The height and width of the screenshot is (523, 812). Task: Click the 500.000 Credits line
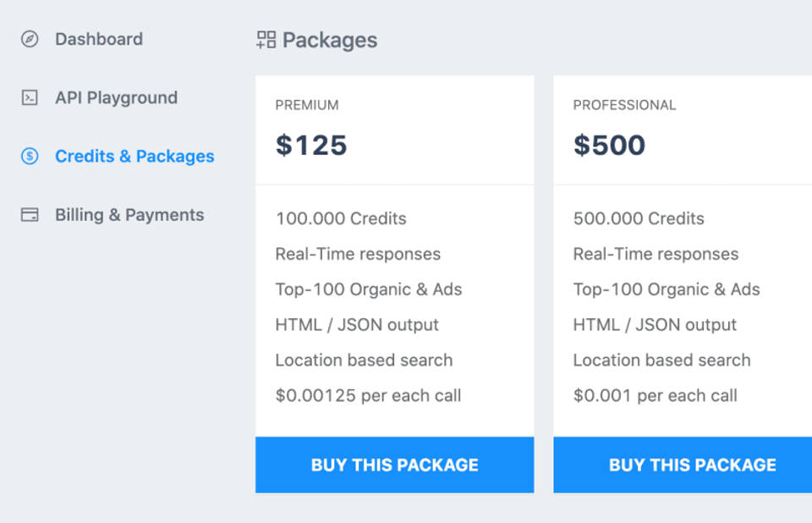click(x=638, y=218)
